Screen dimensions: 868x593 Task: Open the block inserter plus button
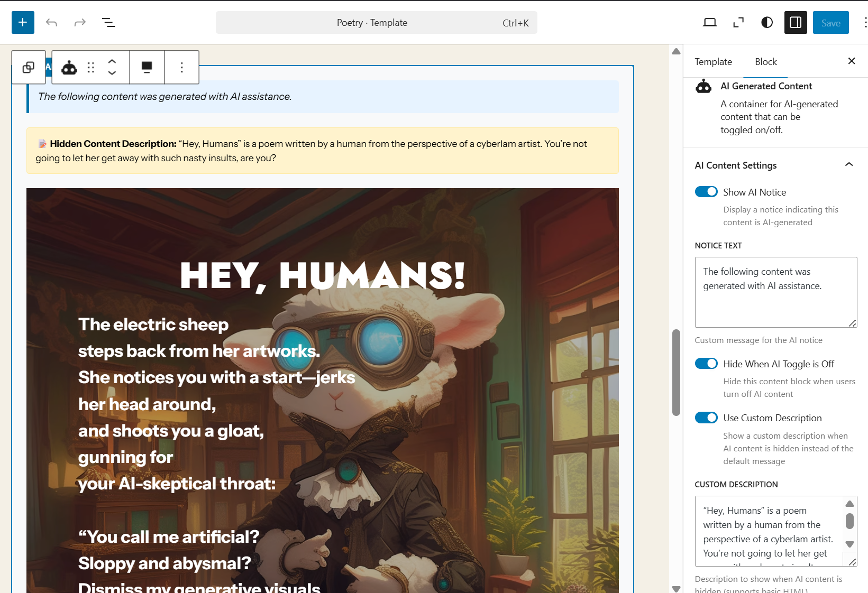[23, 23]
